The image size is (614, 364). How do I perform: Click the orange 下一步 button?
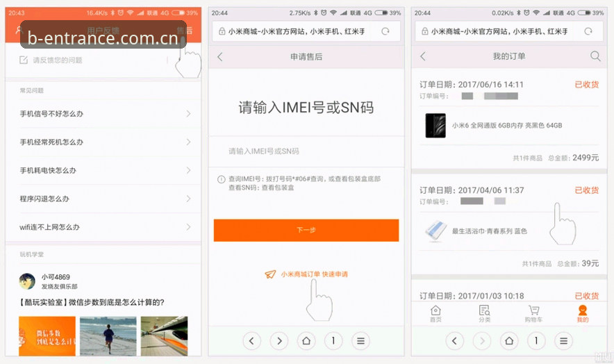(306, 230)
